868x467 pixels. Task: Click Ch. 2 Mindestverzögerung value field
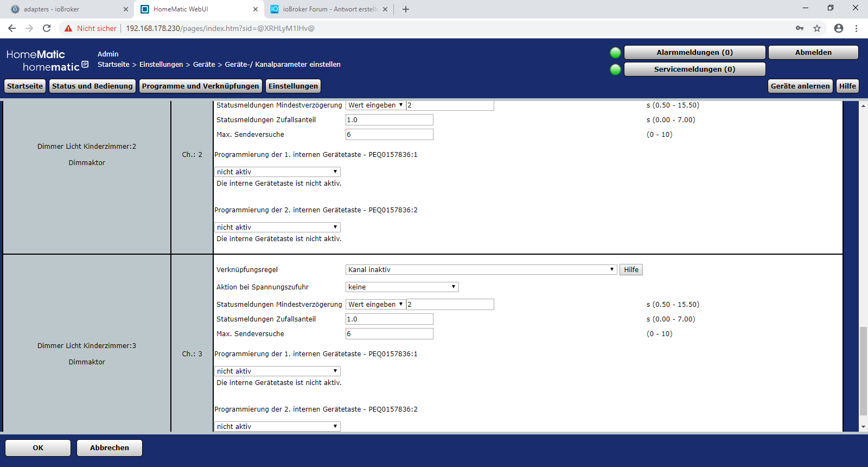(450, 105)
